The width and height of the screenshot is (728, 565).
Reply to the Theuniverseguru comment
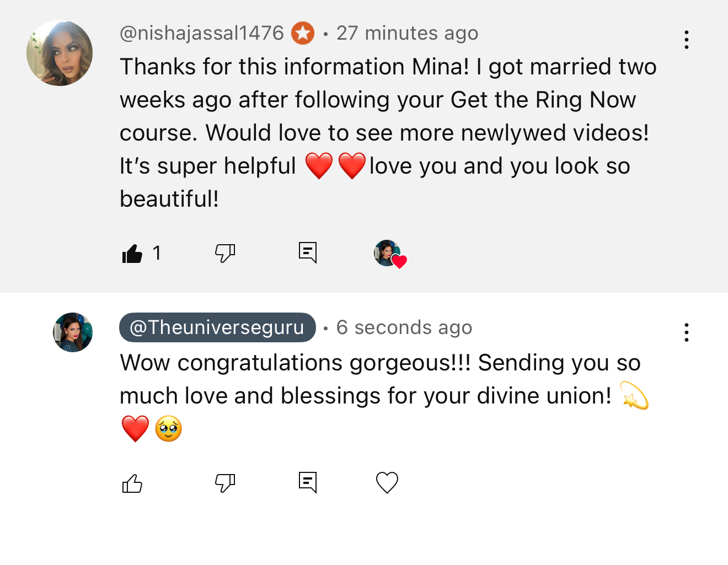(x=307, y=482)
